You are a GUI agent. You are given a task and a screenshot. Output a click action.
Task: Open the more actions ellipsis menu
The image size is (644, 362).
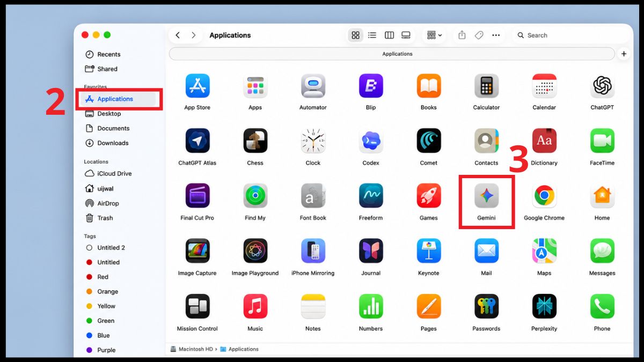496,35
